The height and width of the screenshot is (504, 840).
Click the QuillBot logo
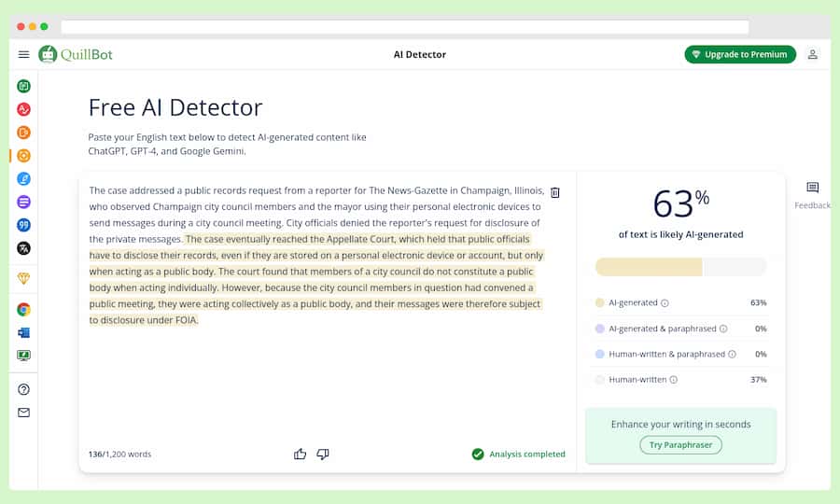(x=76, y=54)
